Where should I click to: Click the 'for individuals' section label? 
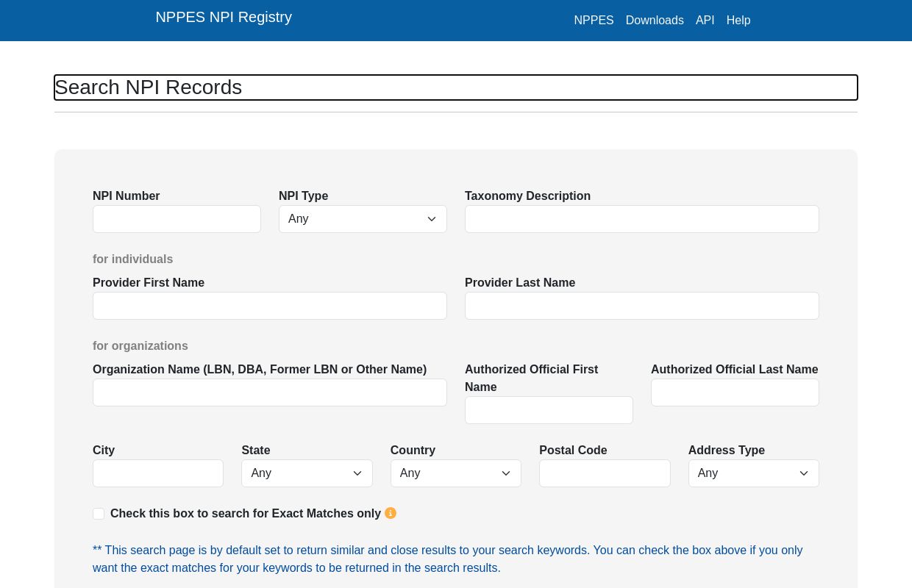pos(133,259)
